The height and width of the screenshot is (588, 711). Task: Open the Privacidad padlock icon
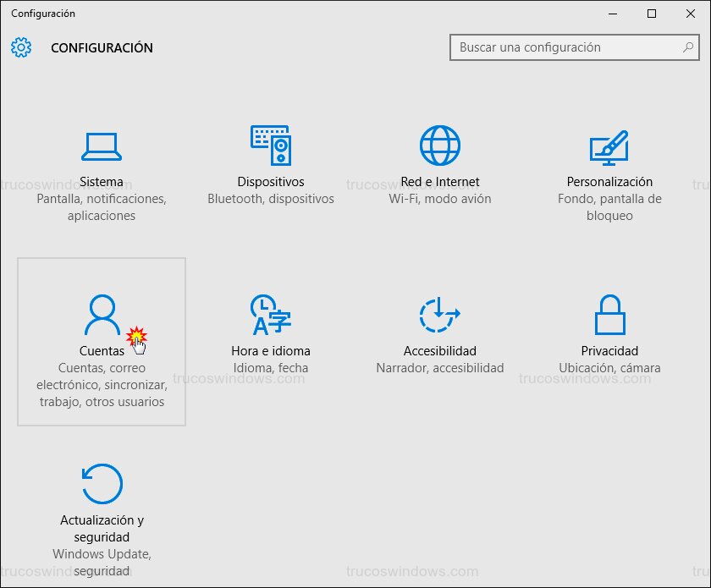click(x=609, y=315)
